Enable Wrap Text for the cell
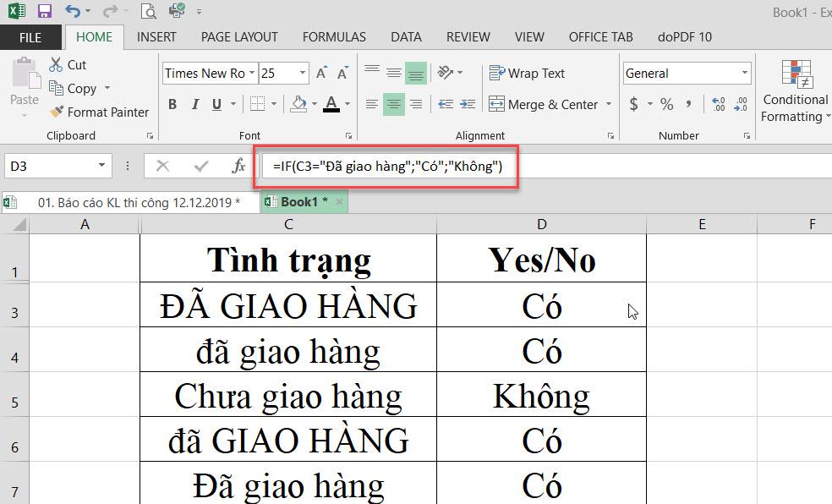This screenshot has width=832, height=504. pos(526,73)
